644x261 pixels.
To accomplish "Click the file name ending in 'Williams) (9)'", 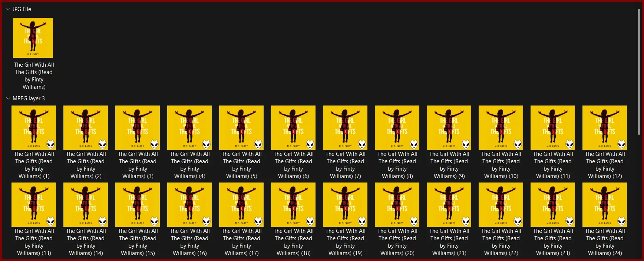I will click(449, 165).
